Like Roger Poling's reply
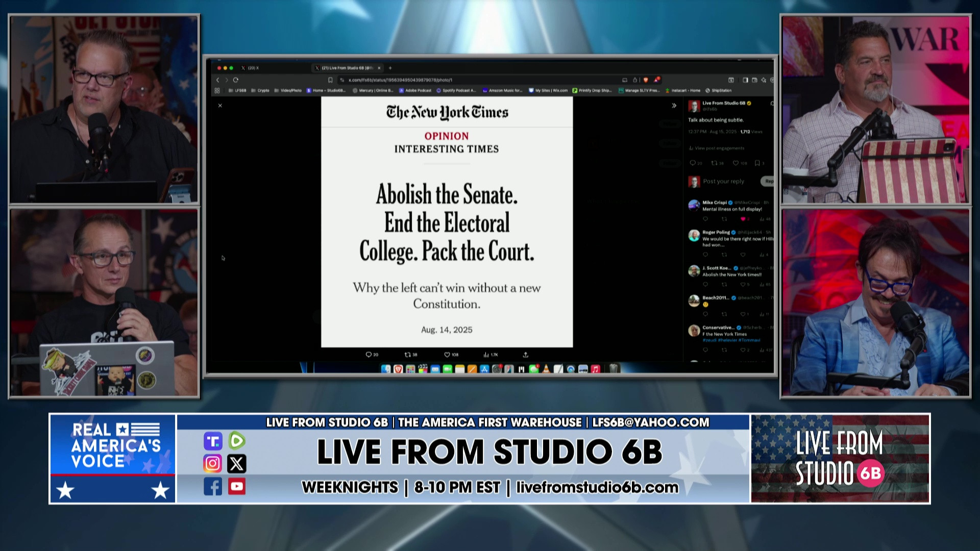Image resolution: width=980 pixels, height=551 pixels. coord(743,255)
